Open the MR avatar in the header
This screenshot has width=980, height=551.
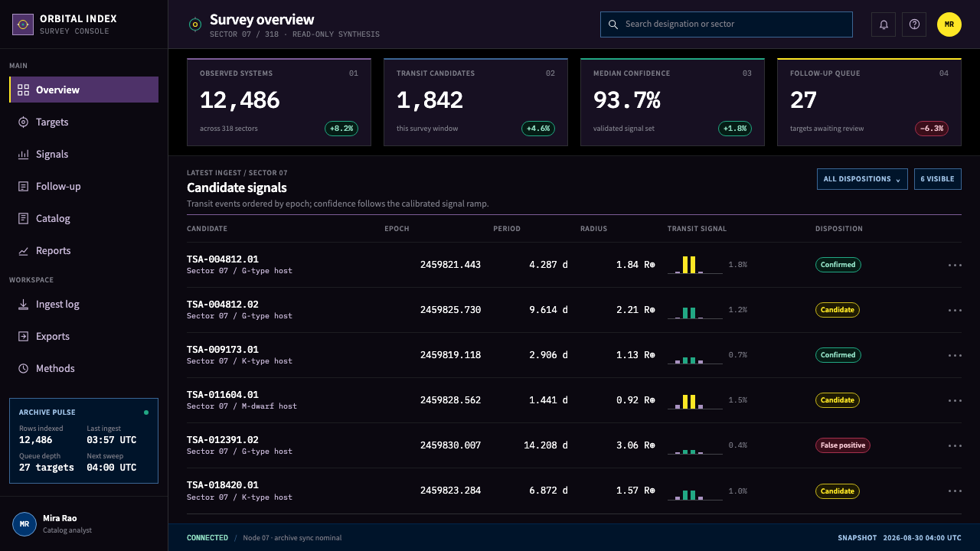[949, 24]
